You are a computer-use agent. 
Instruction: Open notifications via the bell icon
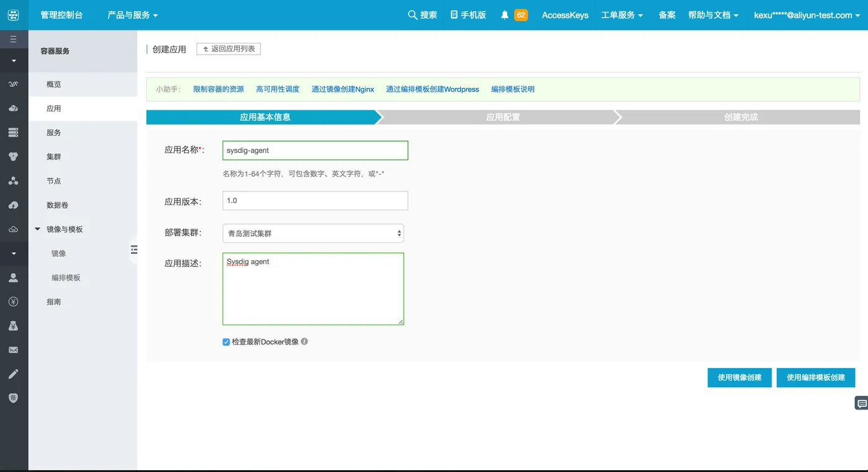[505, 15]
